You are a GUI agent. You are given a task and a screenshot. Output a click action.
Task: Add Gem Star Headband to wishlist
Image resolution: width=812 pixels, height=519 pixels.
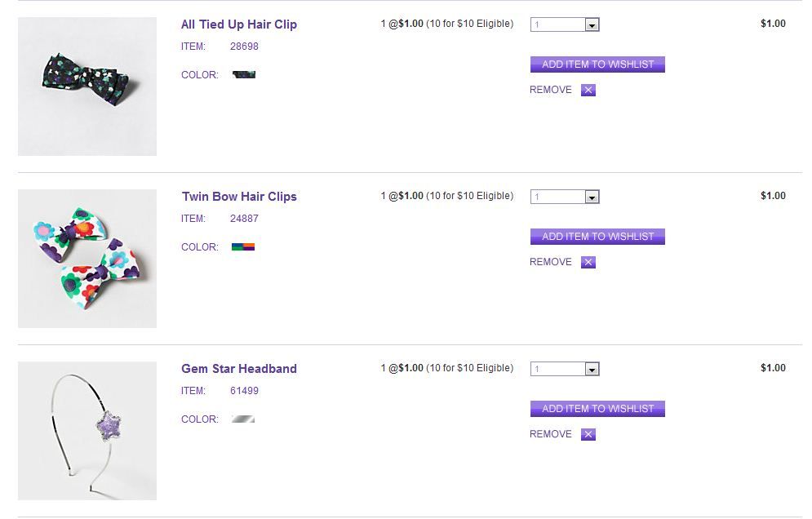[x=597, y=409]
